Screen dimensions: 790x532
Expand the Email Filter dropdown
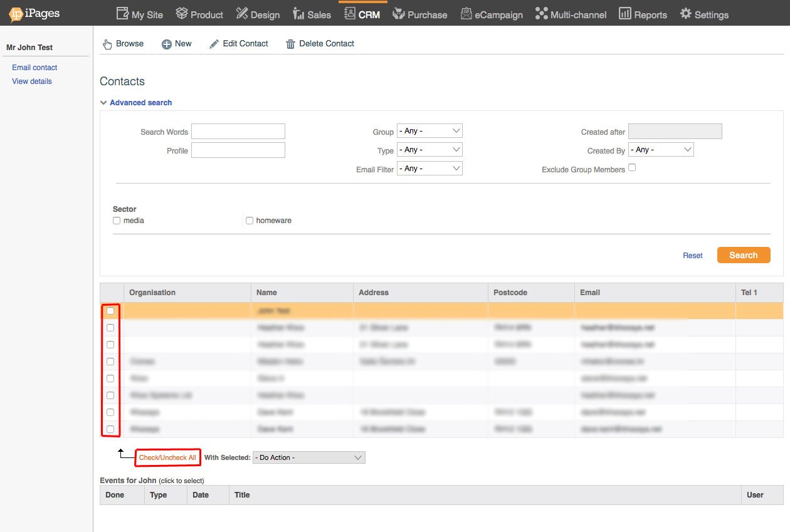click(429, 169)
